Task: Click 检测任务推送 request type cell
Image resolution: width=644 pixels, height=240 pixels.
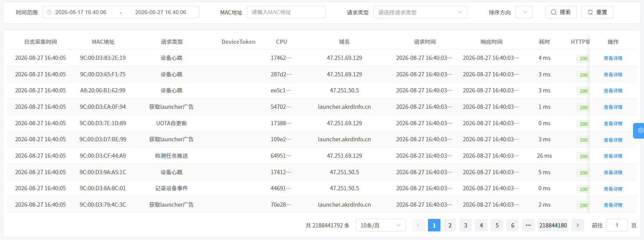Action: click(x=171, y=155)
